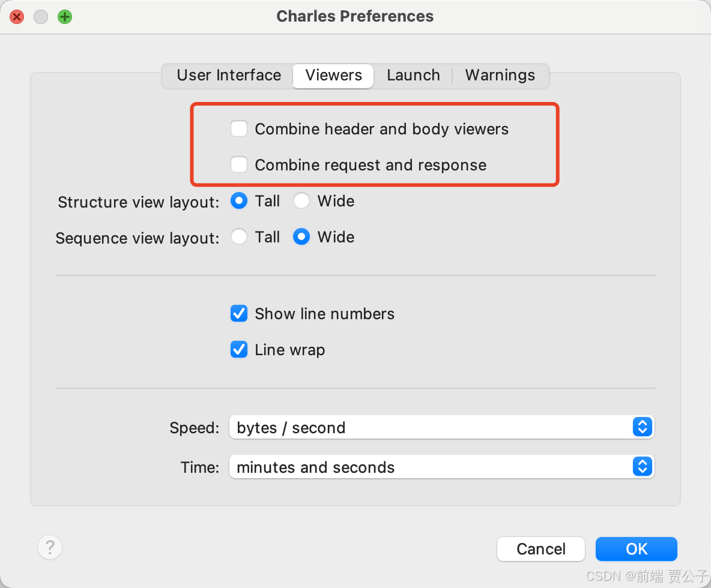Select Wide for Structure view layout
Viewport: 711px width, 588px height.
coord(301,200)
